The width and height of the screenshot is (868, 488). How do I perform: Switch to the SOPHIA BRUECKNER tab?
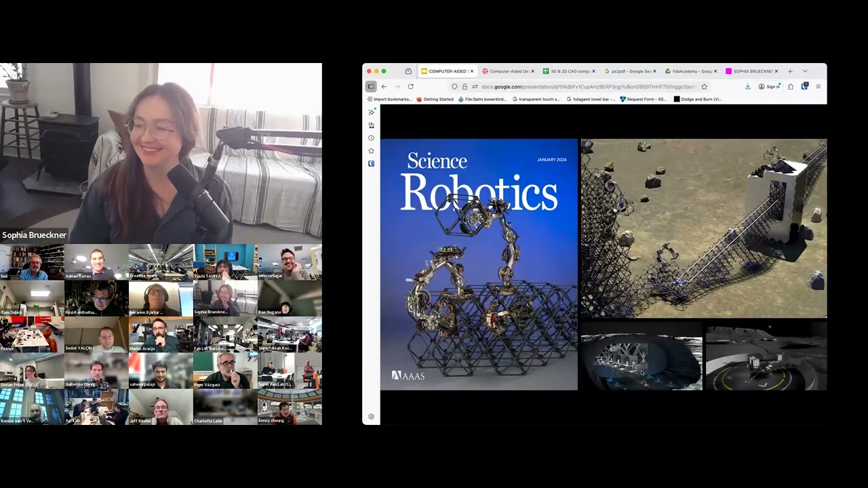[752, 71]
